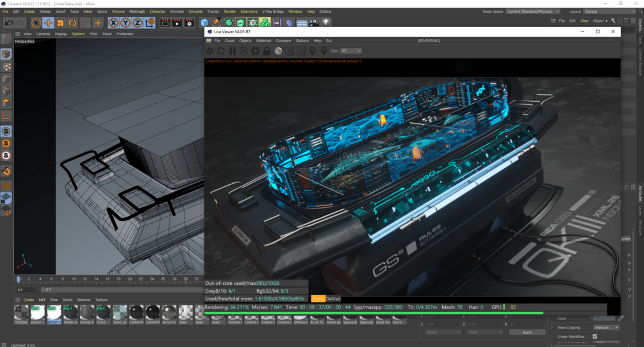This screenshot has height=347, width=644.
Task: Click the Undo arrow icon
Action: pyautogui.click(x=8, y=23)
